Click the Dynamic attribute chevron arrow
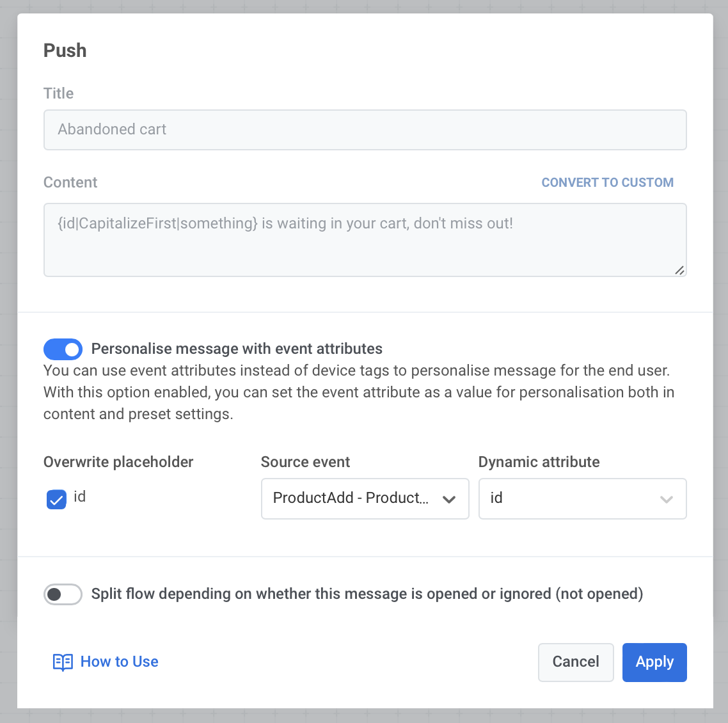 (x=667, y=499)
